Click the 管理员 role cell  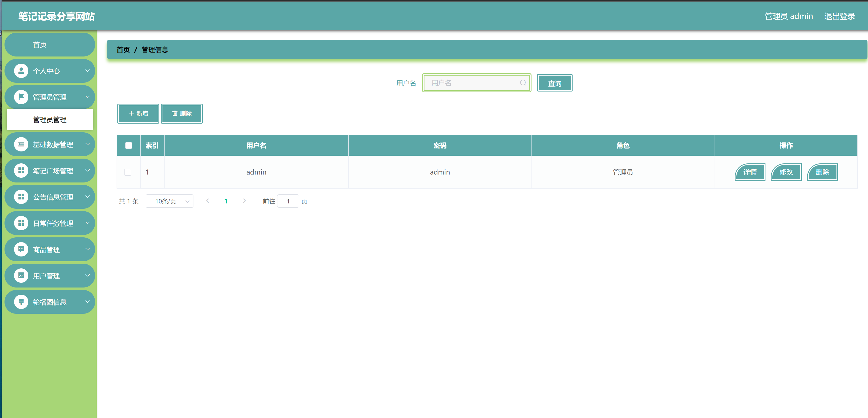pyautogui.click(x=623, y=172)
